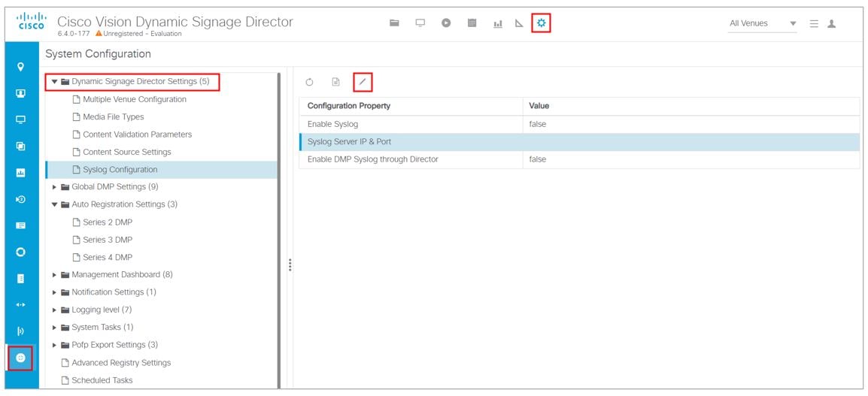Click the circular arrow clock icon in sidebar
Screen dimensions: 868x396
coord(21,199)
